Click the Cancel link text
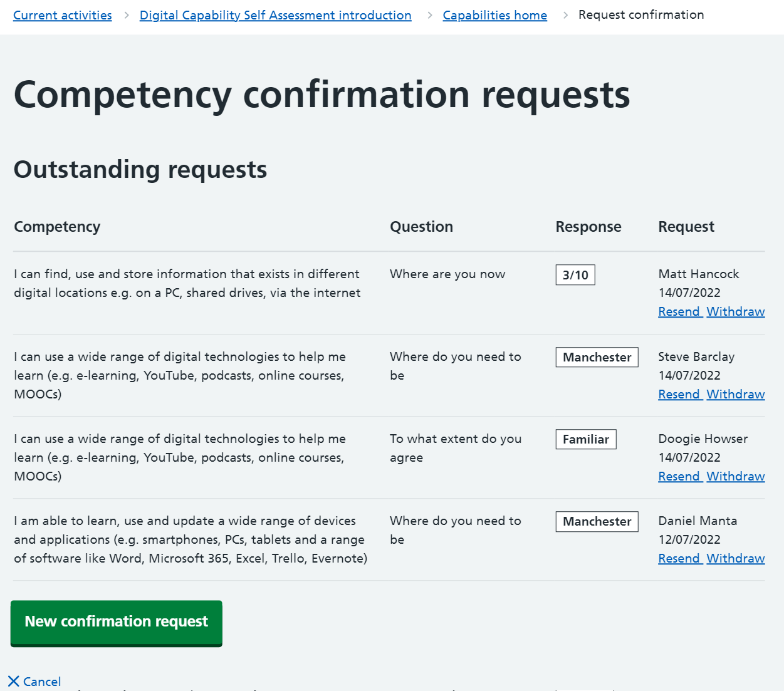 (x=42, y=682)
